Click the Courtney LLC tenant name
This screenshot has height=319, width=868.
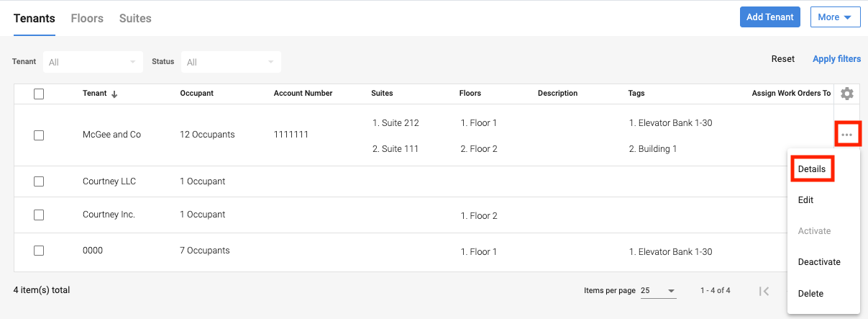tap(109, 181)
